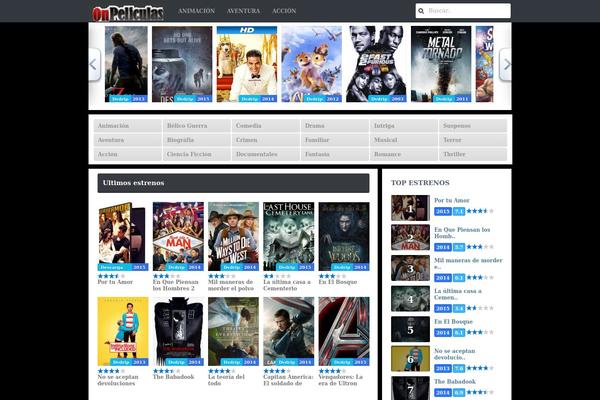Open the reindeer animation carousel poster
The height and width of the screenshot is (400, 600).
tap(311, 64)
